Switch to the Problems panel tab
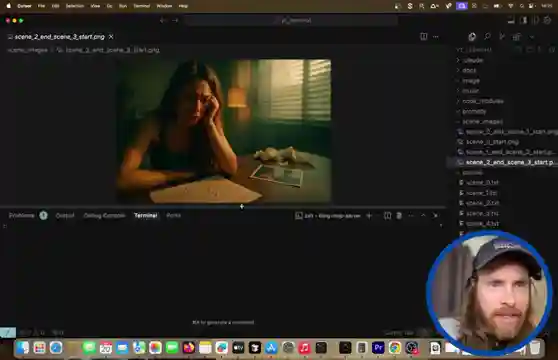558x360 pixels. [x=21, y=215]
